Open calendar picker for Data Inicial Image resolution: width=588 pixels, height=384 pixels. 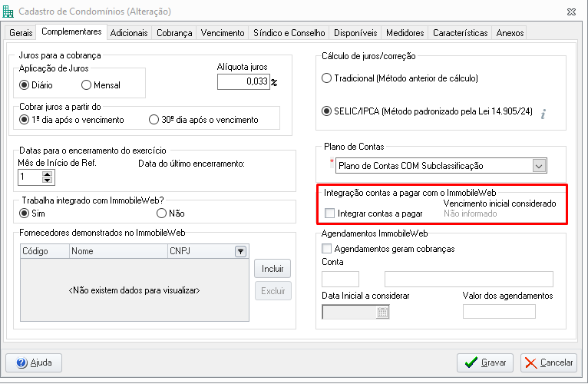click(382, 312)
